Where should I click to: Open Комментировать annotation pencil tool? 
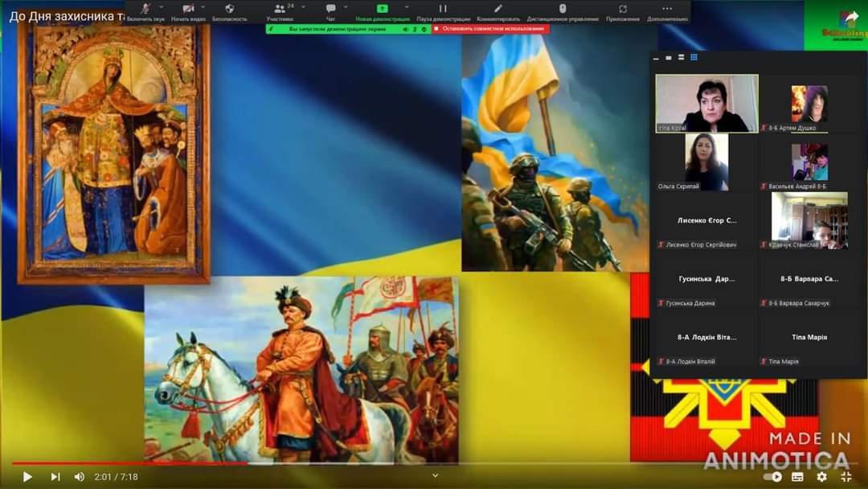498,11
